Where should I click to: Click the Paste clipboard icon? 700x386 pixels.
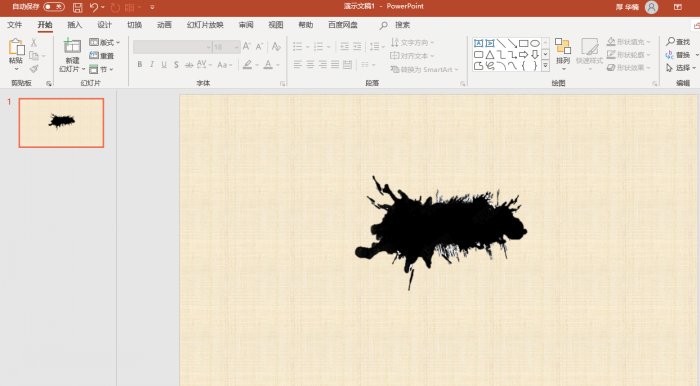pyautogui.click(x=16, y=47)
